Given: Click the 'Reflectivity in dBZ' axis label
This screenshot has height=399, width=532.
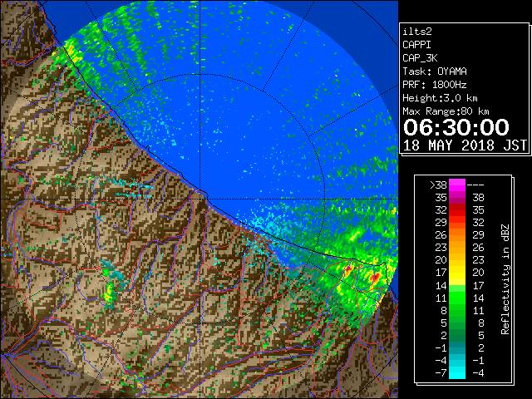Looking at the screenshot, I should click(x=505, y=279).
